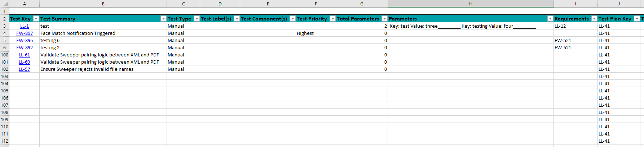Expand the Total Parameters filter dropdown

pos(384,19)
